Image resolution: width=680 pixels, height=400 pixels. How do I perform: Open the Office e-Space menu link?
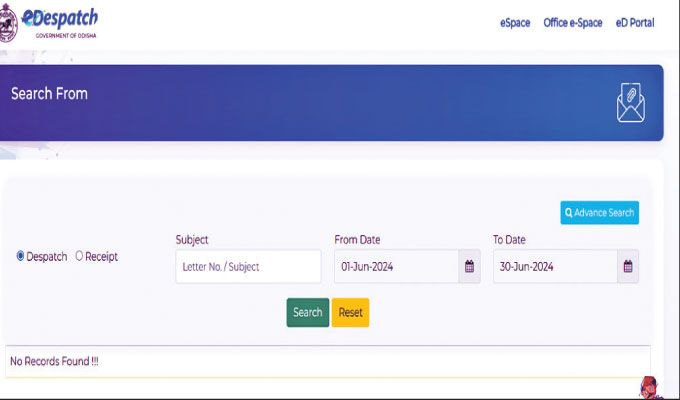tap(573, 23)
